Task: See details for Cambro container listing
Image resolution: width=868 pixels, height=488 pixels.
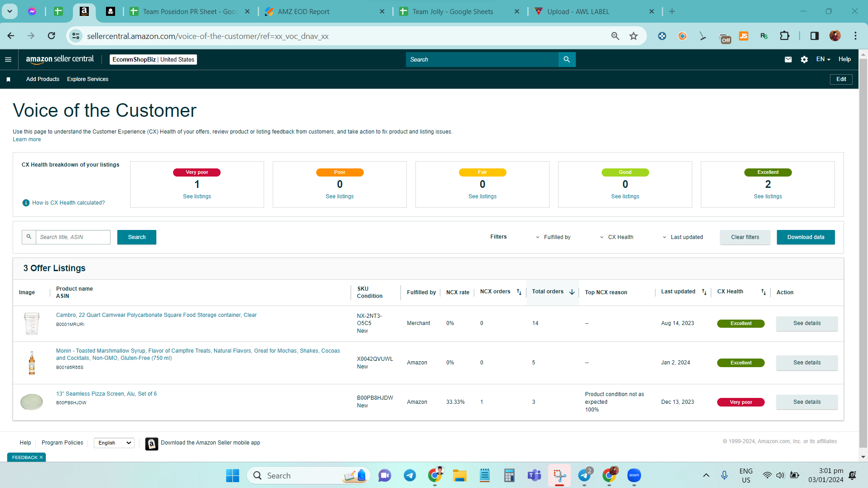Action: [806, 323]
